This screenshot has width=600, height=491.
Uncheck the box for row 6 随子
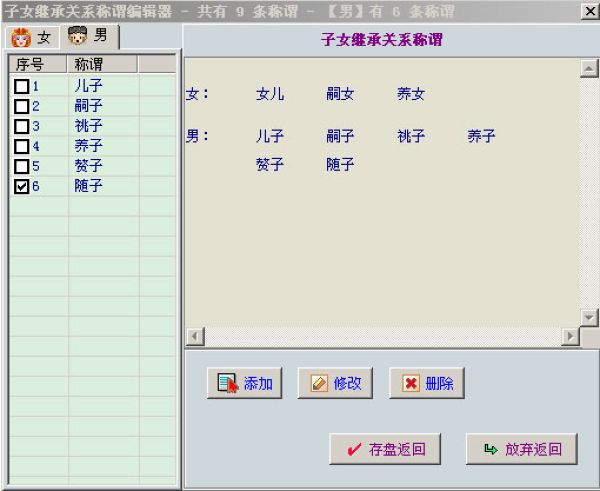21,186
